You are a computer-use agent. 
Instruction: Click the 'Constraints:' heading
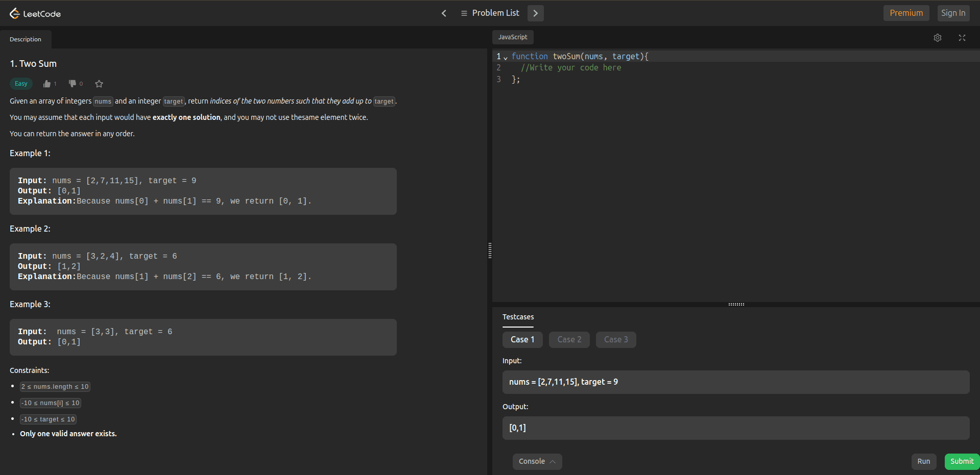click(x=30, y=370)
